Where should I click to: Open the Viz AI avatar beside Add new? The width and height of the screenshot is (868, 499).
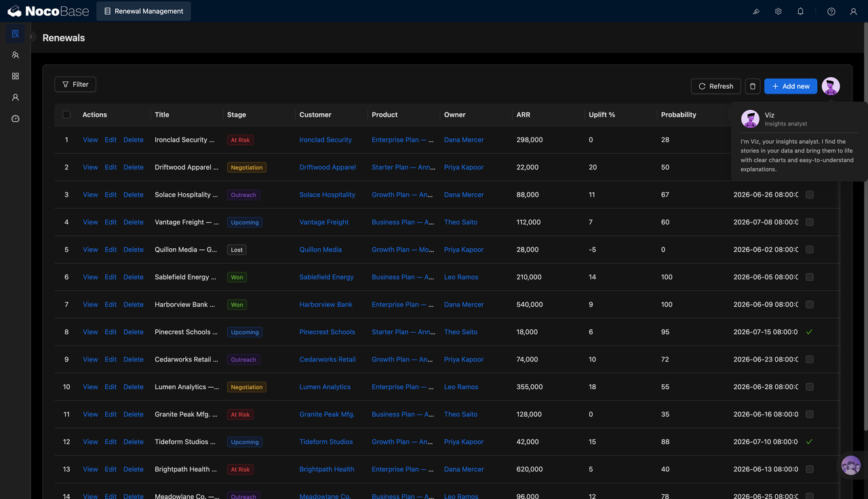(831, 86)
